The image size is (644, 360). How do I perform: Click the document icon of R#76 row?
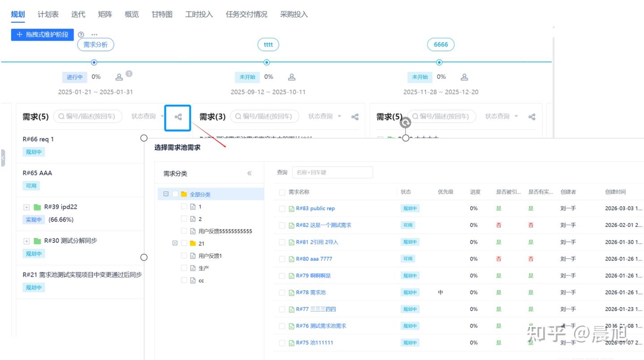tap(292, 326)
